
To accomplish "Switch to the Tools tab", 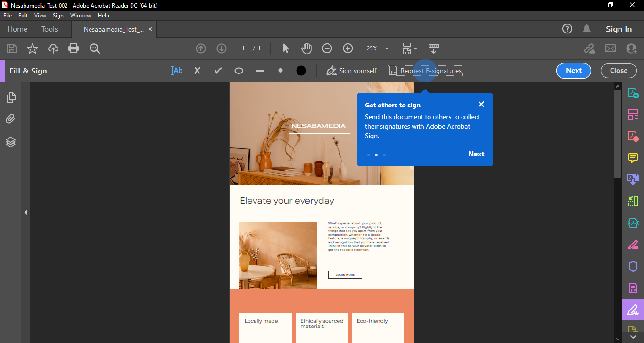I will pyautogui.click(x=50, y=29).
